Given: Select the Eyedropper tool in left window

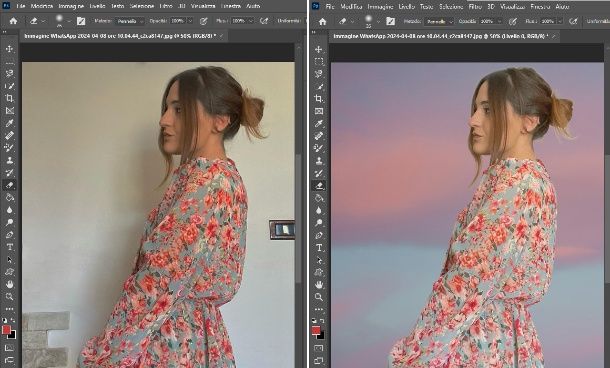Looking at the screenshot, I should 9,123.
